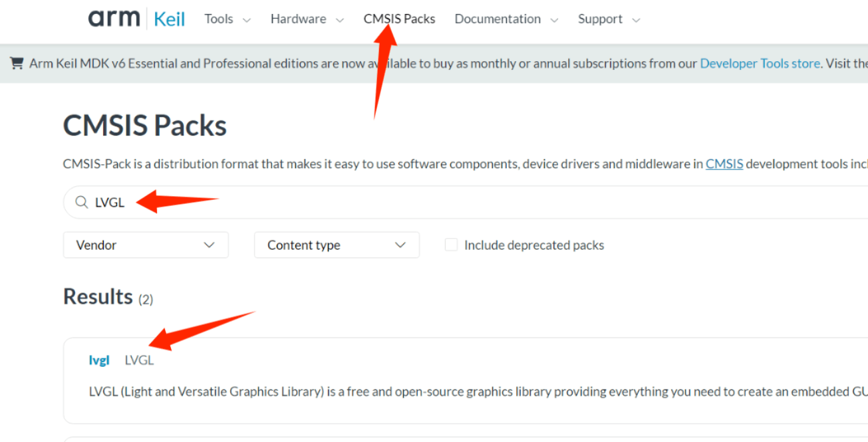The width and height of the screenshot is (868, 442).
Task: Click the Keil logo text
Action: pos(170,19)
